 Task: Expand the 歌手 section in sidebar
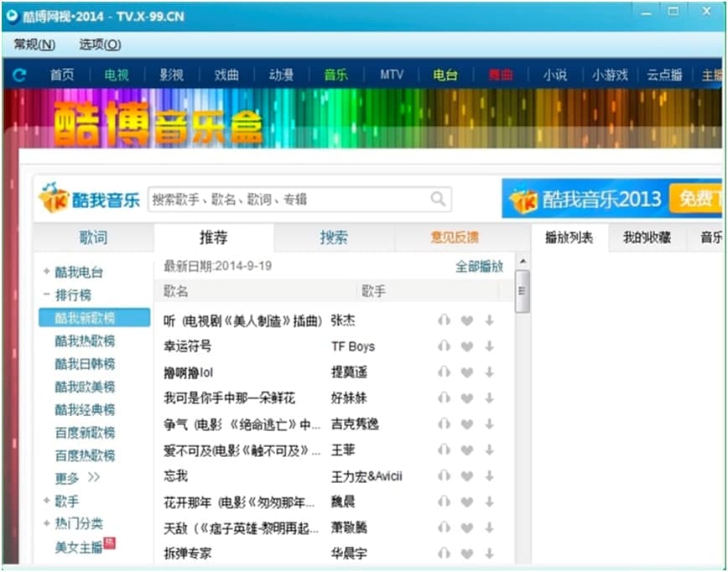(x=47, y=502)
